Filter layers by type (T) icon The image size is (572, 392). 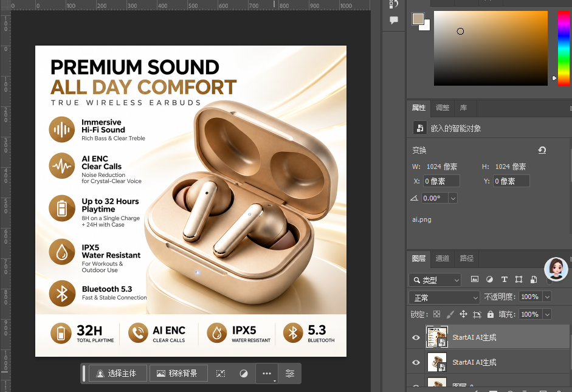pyautogui.click(x=505, y=280)
